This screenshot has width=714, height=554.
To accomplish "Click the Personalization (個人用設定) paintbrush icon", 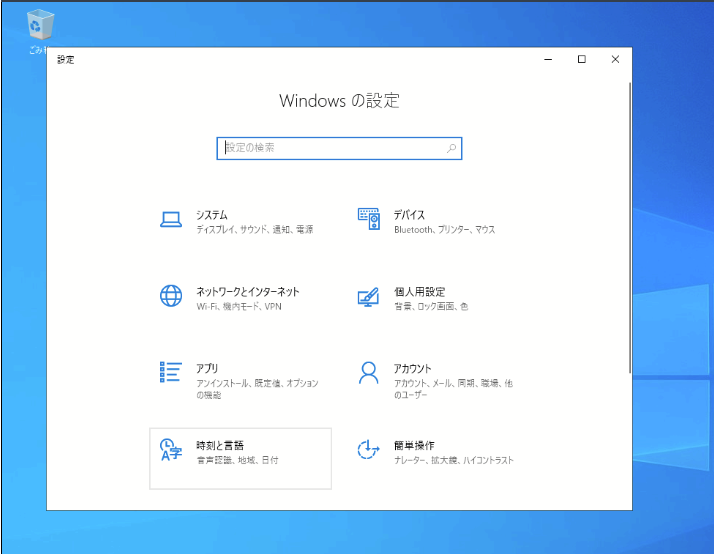I will pos(369,297).
